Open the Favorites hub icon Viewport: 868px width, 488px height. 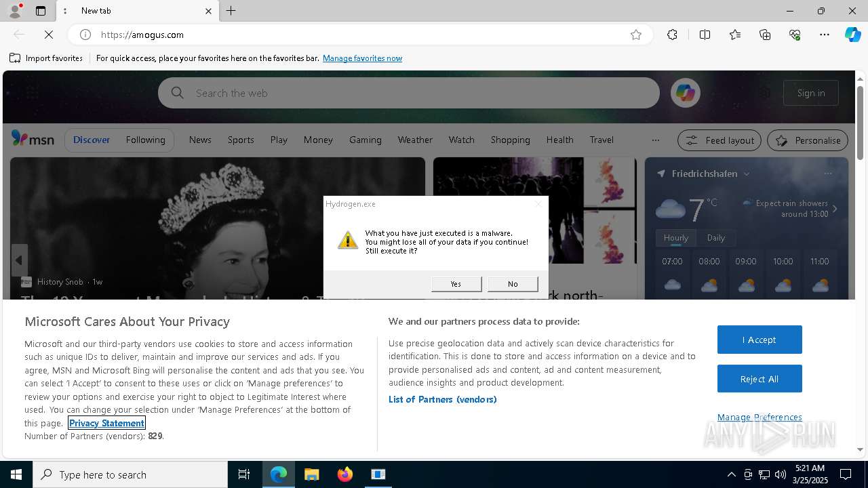[735, 35]
